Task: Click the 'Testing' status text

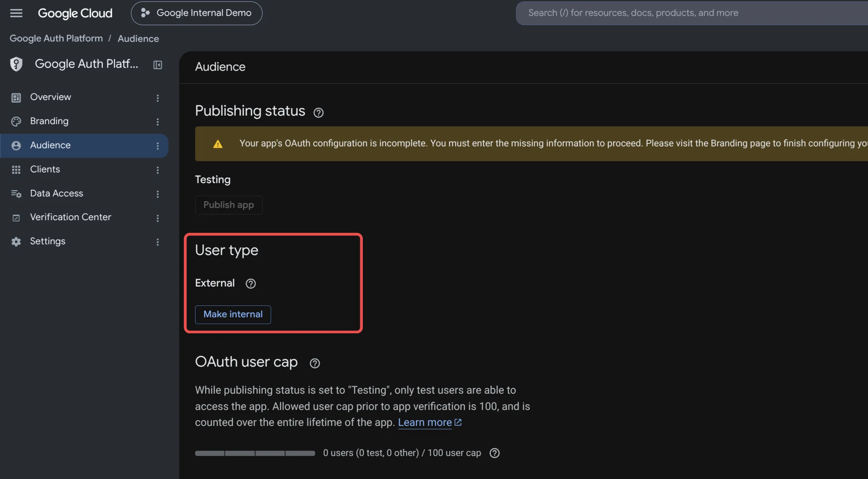Action: pyautogui.click(x=213, y=179)
